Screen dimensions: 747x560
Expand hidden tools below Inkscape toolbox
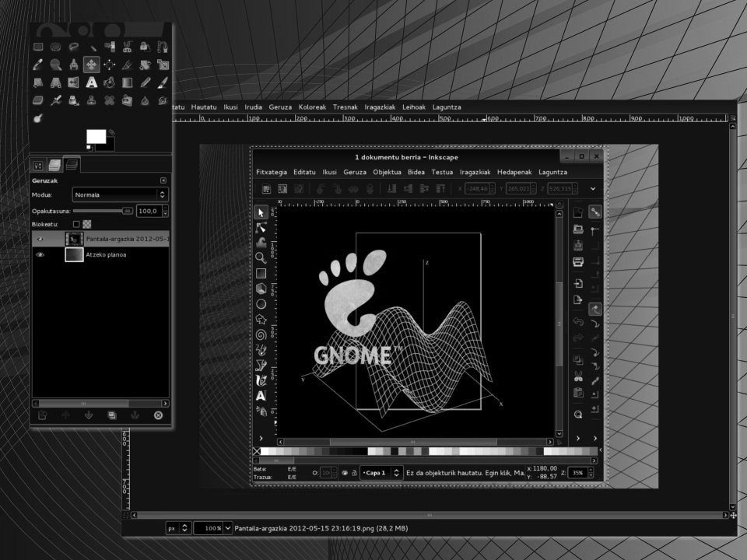[x=261, y=438]
